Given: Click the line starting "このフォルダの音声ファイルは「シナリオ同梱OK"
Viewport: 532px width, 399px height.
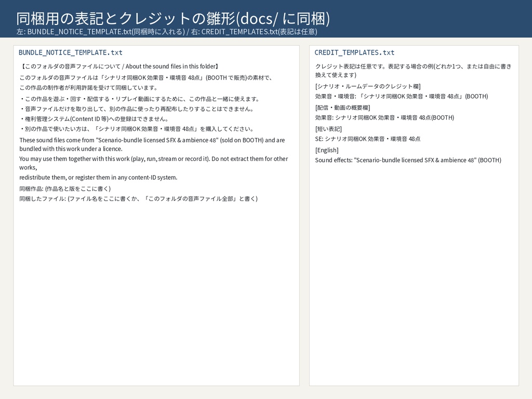Looking at the screenshot, I should pyautogui.click(x=146, y=78).
